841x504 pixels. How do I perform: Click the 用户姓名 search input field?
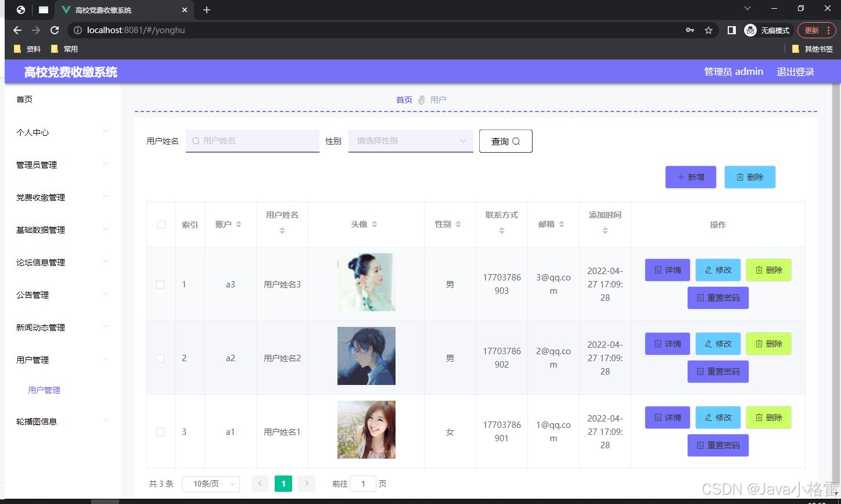[253, 141]
